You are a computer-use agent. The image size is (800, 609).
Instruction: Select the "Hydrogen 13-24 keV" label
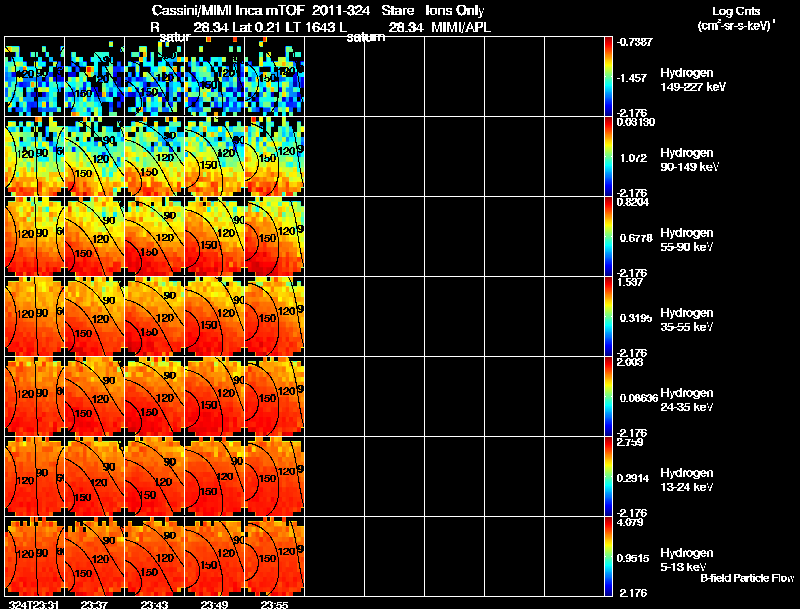click(x=687, y=480)
